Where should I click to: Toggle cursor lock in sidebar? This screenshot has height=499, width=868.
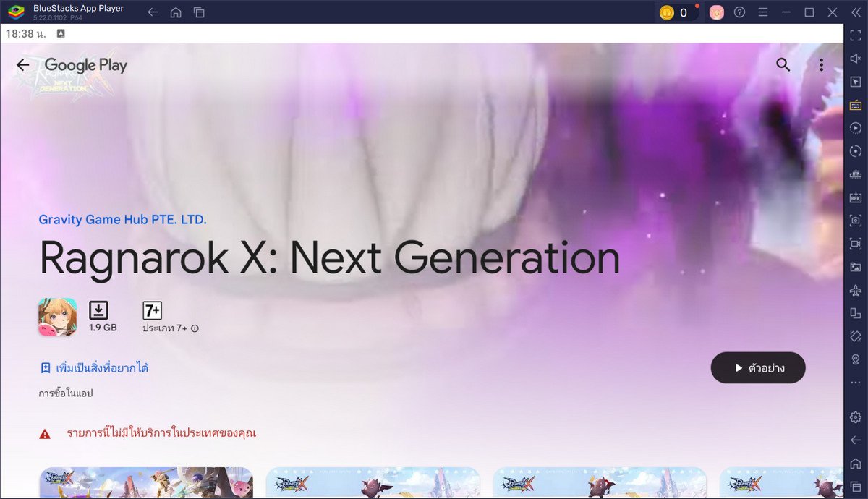(856, 82)
